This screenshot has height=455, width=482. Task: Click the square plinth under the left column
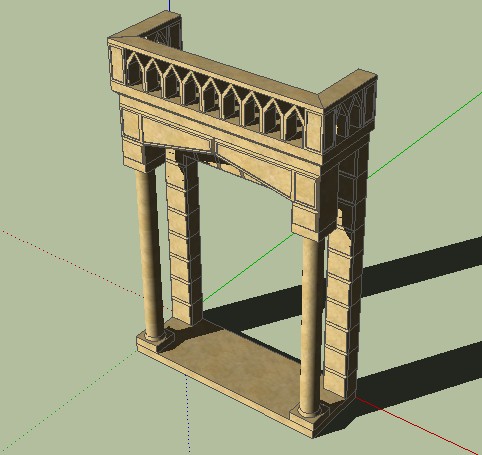click(x=155, y=341)
